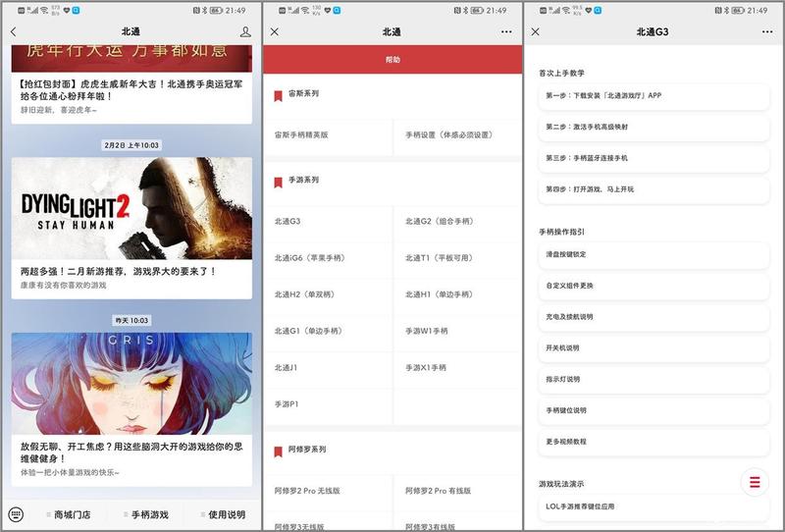Open LOL手游推荐键位应用 item
The width and height of the screenshot is (785, 532).
(x=654, y=506)
